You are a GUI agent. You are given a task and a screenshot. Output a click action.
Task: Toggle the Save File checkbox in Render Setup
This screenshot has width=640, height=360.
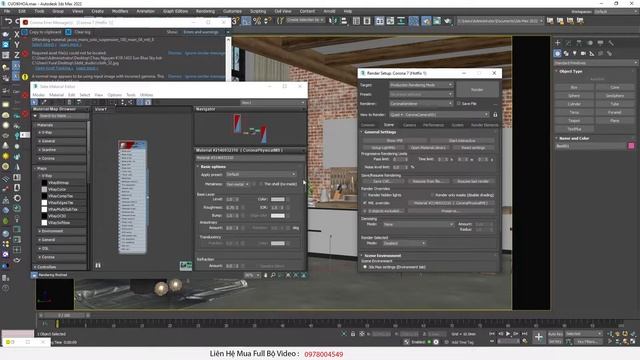tap(458, 104)
